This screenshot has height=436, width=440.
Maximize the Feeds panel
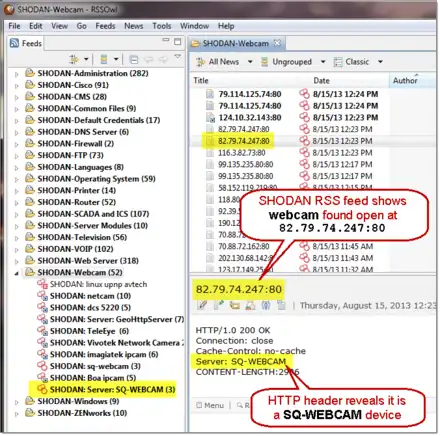pos(178,42)
